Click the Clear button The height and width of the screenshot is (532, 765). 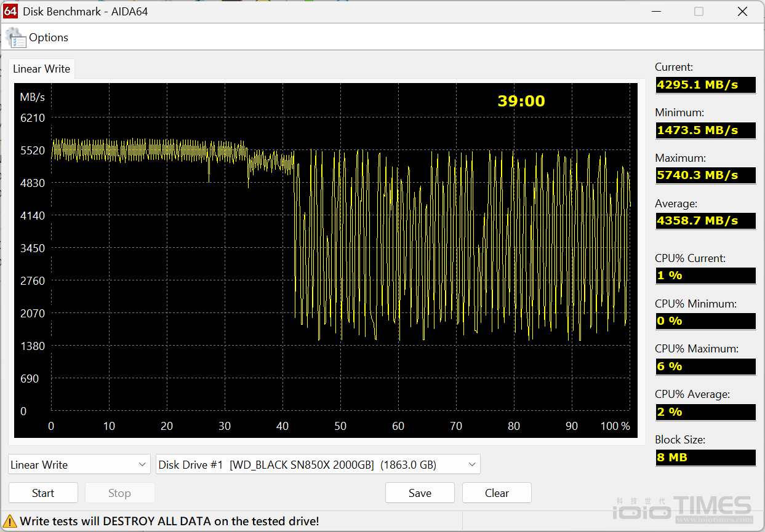click(497, 493)
